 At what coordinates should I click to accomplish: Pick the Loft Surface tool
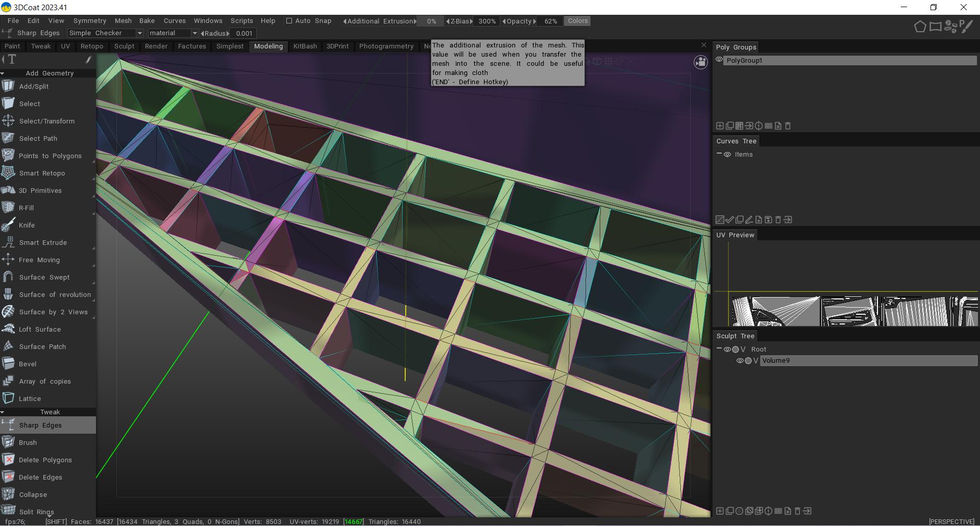coord(39,329)
